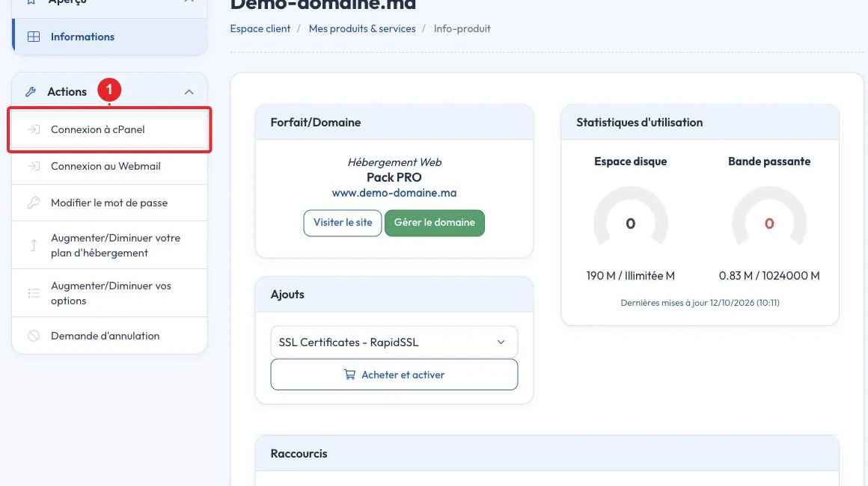Select the Informations sidebar item

point(109,37)
